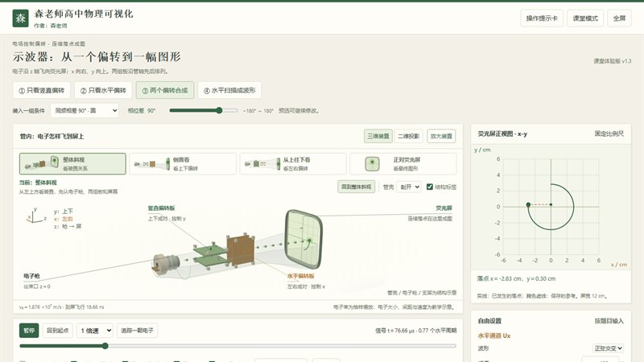
Task: Switch to 课堂模式 classroom mode
Action: 585,19
